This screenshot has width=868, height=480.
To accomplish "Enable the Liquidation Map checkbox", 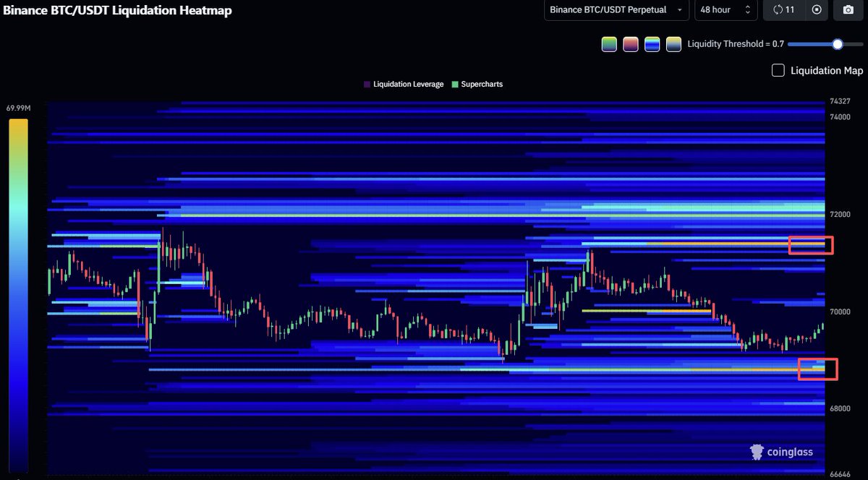I will pyautogui.click(x=778, y=70).
